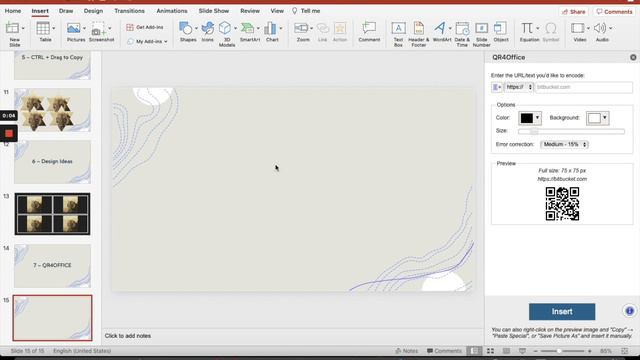Click the Comments button at top right
Screen dimensions: 640x360
615,12
